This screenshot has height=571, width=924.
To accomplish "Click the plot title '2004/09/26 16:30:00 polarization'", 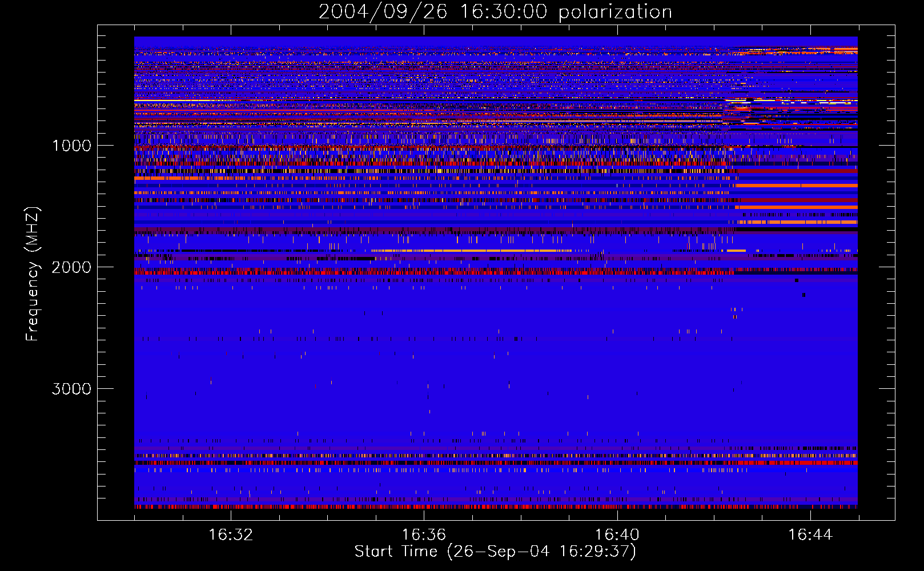I will point(495,12).
